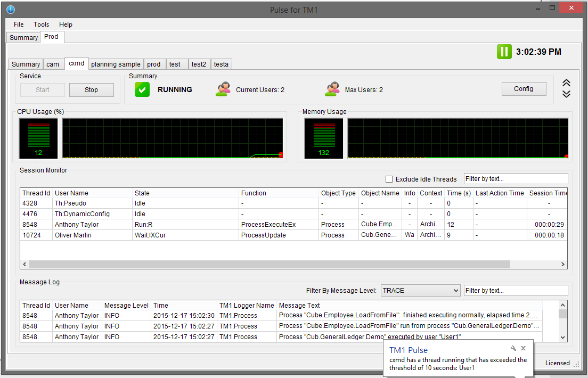This screenshot has width=588, height=378.
Task: Select the cxmd server tab
Action: click(x=77, y=63)
